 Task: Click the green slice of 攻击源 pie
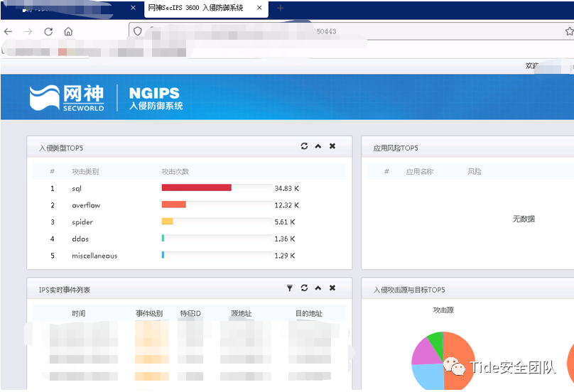tap(436, 343)
